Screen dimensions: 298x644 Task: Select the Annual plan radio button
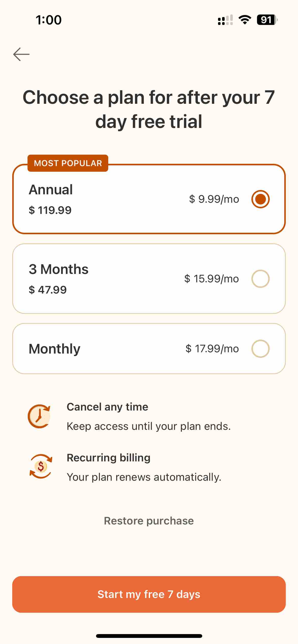(x=260, y=199)
